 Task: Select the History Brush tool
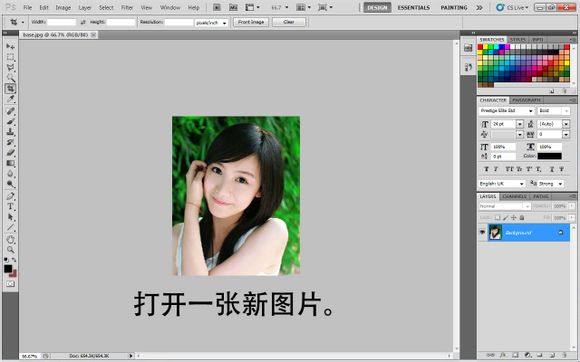pos(10,142)
